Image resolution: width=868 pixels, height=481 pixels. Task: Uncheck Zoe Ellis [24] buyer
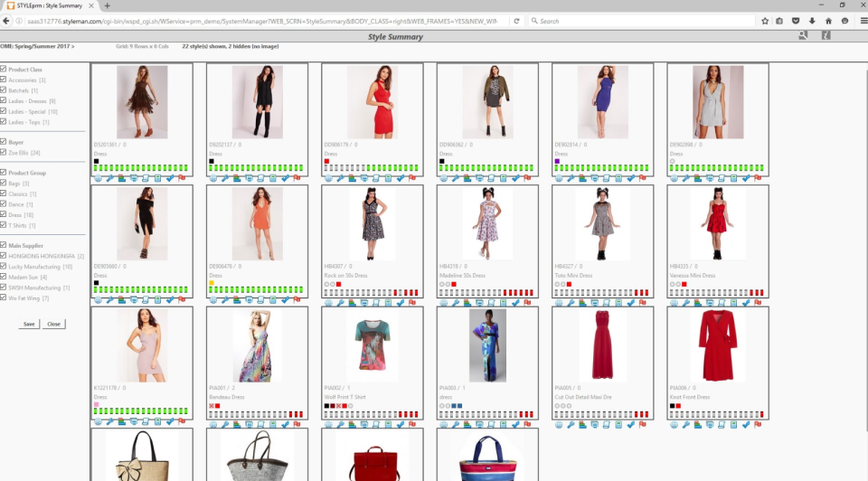coord(4,152)
